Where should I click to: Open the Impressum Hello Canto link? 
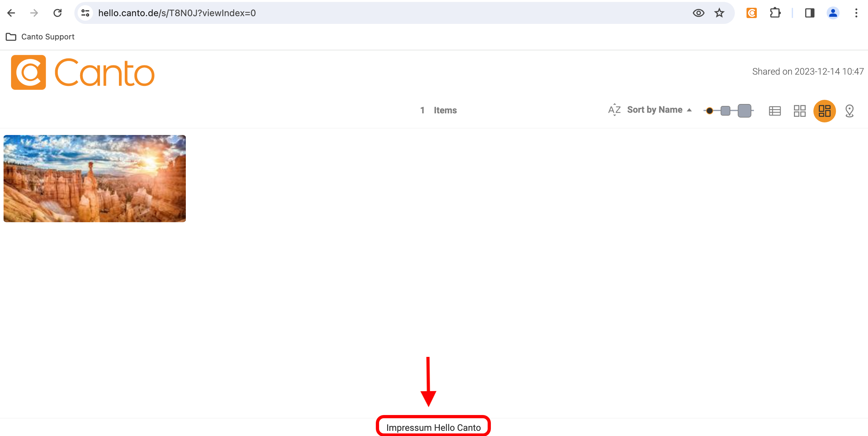[x=433, y=427]
